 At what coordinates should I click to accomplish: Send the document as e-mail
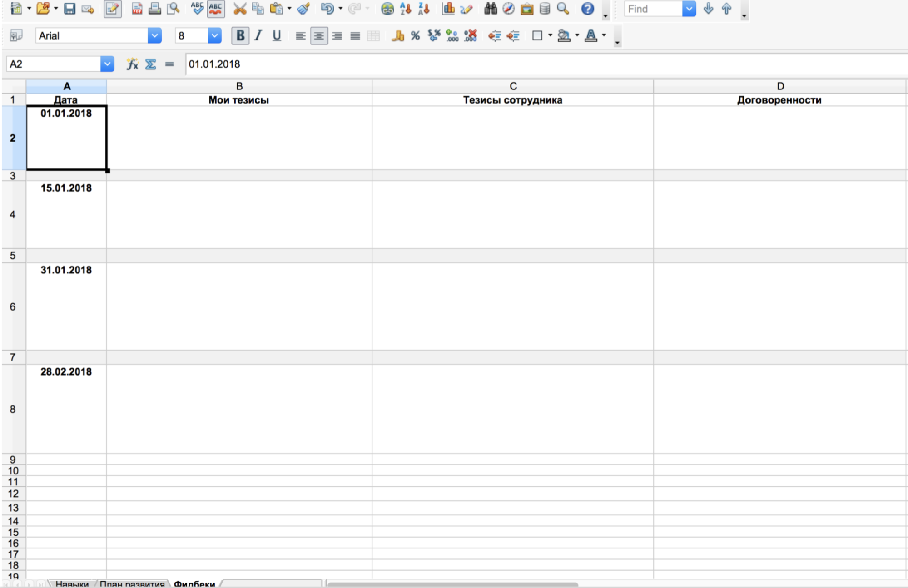(x=88, y=9)
